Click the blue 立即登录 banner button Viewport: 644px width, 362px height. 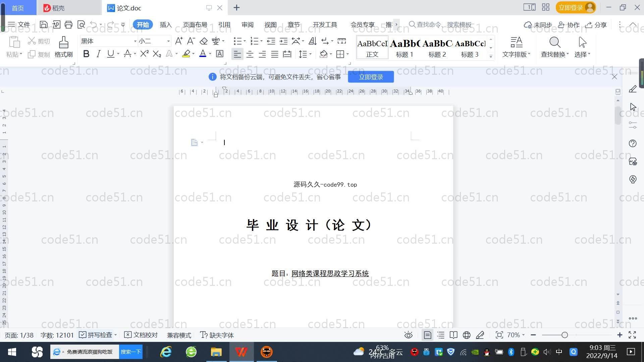point(371,77)
